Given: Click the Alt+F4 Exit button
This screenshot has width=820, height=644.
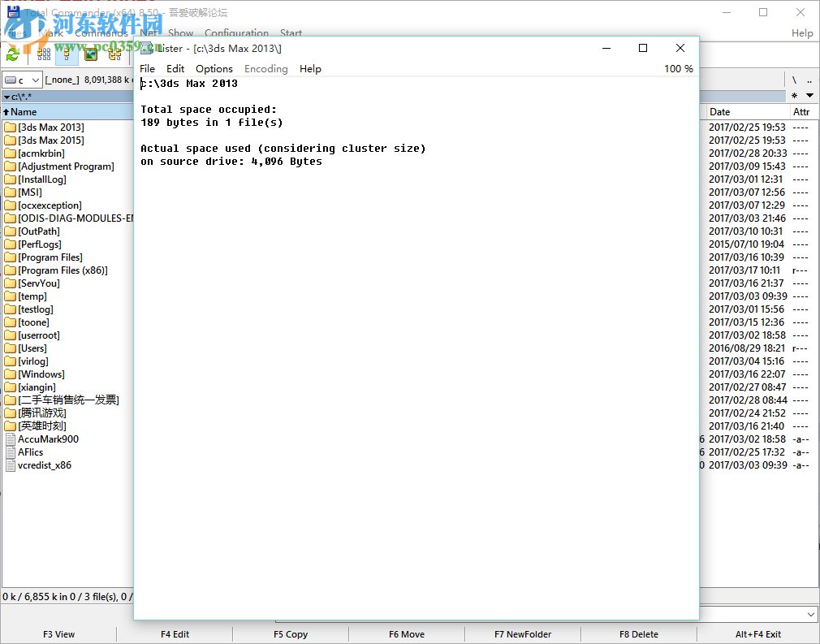Looking at the screenshot, I should tap(757, 634).
